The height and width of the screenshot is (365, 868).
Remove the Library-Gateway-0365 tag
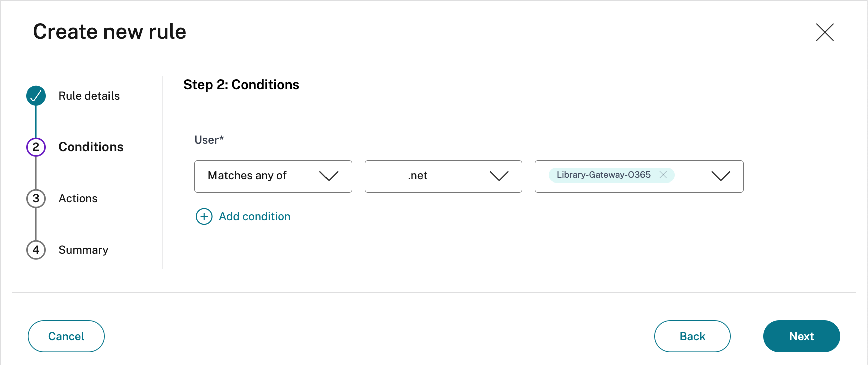coord(663,175)
